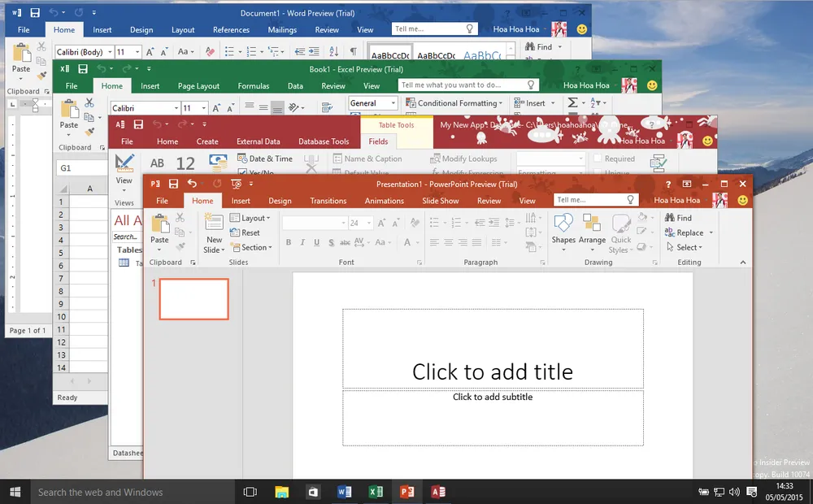
Task: Select the slide 1 thumbnail in PowerPoint
Action: click(194, 299)
